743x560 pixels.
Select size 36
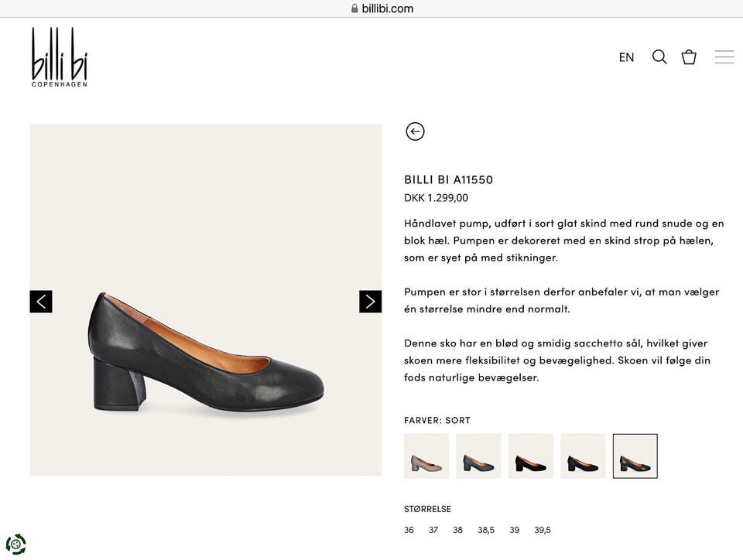click(x=409, y=531)
